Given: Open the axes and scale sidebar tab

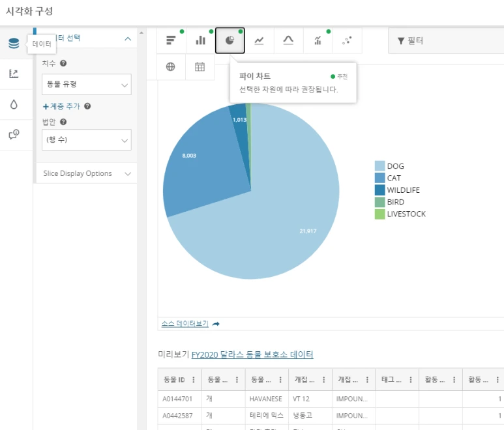Looking at the screenshot, I should coord(14,74).
